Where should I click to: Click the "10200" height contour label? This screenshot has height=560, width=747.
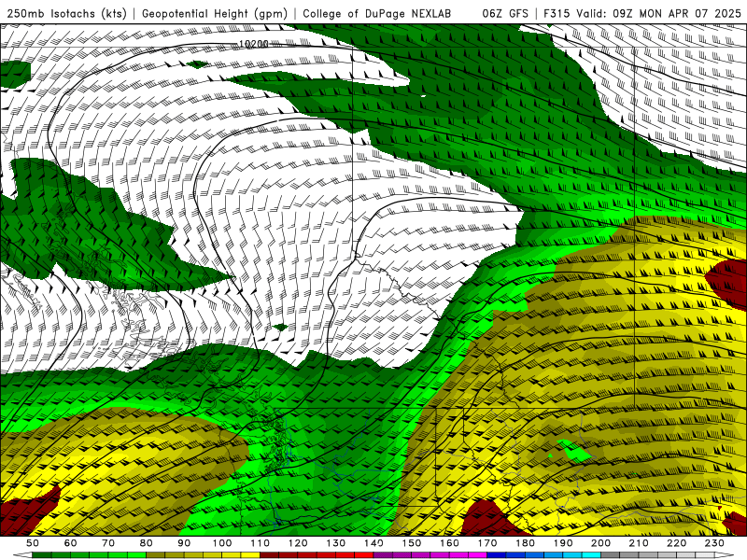[253, 44]
